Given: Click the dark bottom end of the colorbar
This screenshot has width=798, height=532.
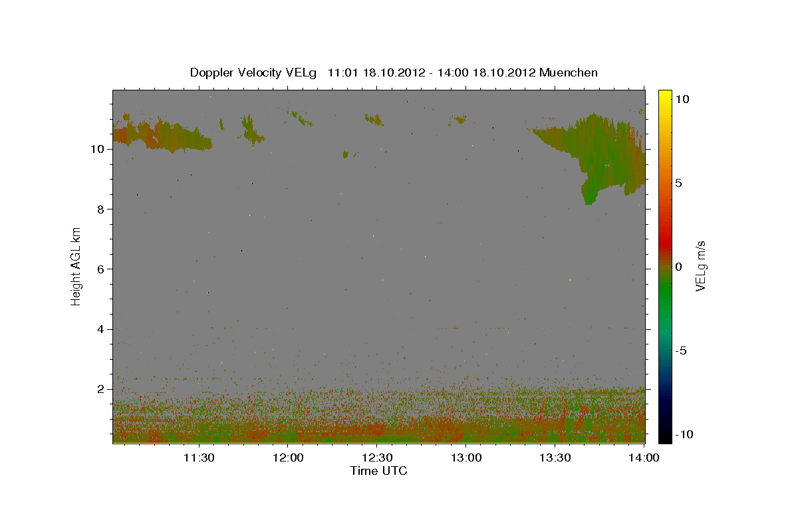Looking at the screenshot, I should click(664, 437).
